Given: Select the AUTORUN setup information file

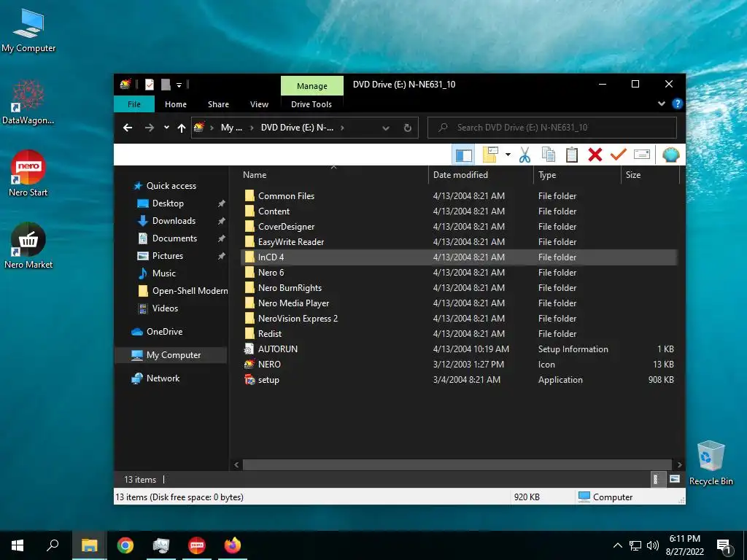Looking at the screenshot, I should pos(459,349).
